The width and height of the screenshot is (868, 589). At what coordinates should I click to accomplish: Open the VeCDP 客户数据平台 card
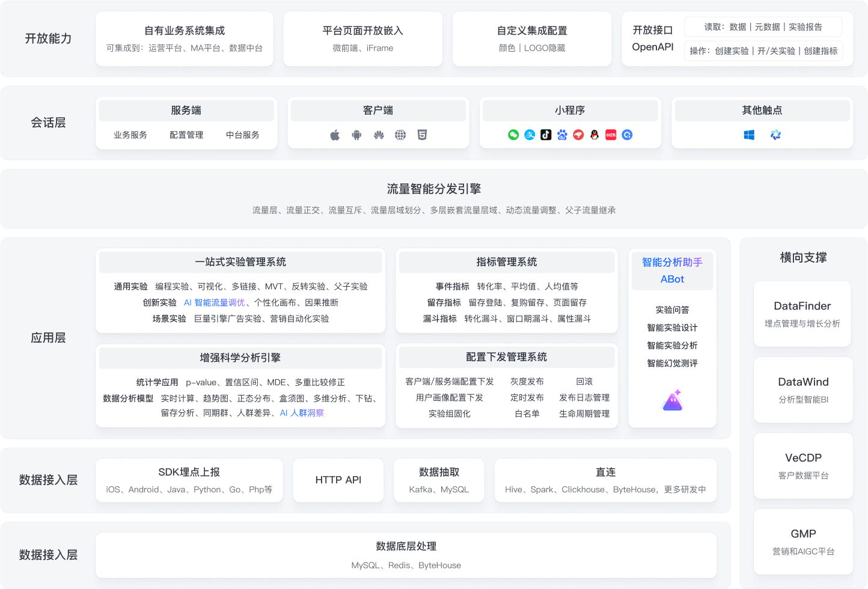[x=803, y=466]
